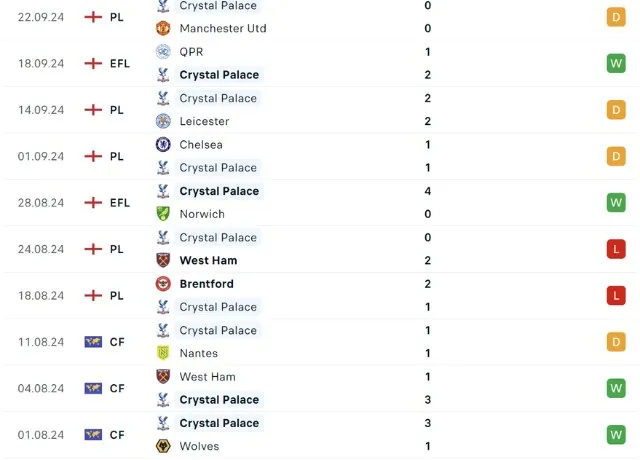Click the West Ham crest in 24.08.24 match

163,260
